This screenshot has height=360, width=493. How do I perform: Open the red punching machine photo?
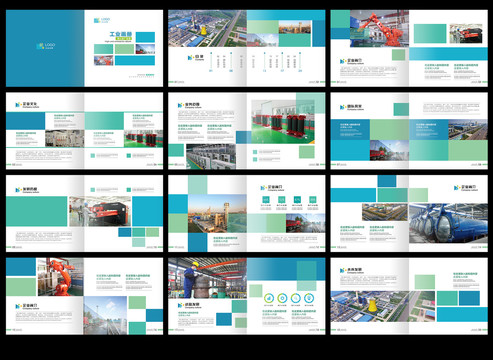point(100,211)
